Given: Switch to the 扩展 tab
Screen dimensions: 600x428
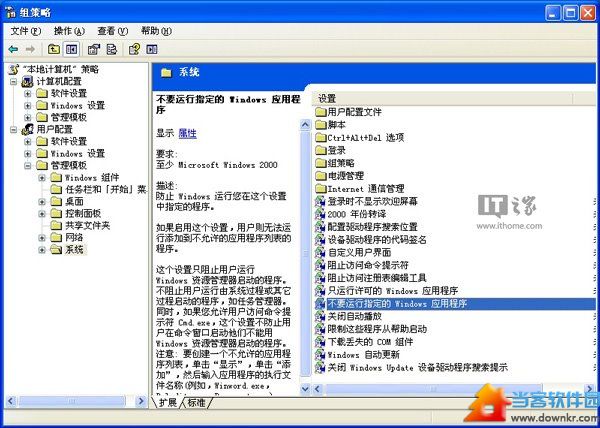Looking at the screenshot, I should tap(168, 402).
